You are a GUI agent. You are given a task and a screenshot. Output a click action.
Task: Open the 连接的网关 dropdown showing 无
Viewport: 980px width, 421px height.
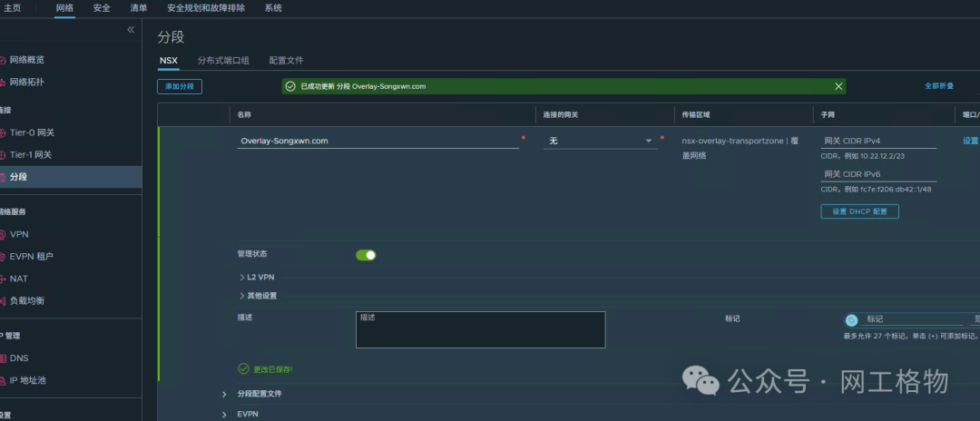[x=600, y=142]
